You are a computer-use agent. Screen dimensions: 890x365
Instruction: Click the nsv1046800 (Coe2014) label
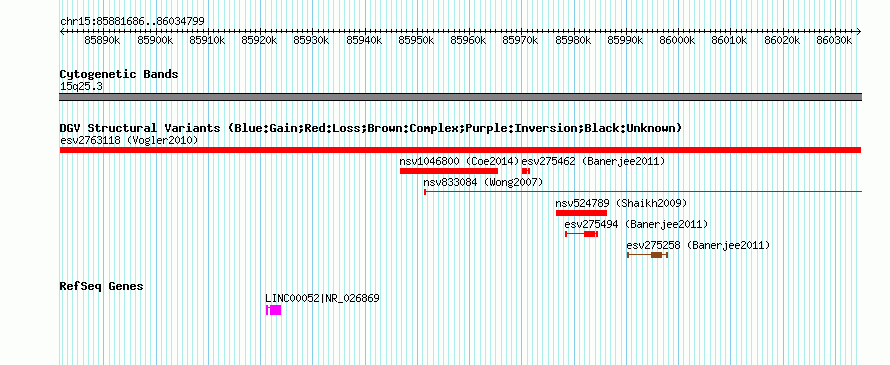point(459,161)
